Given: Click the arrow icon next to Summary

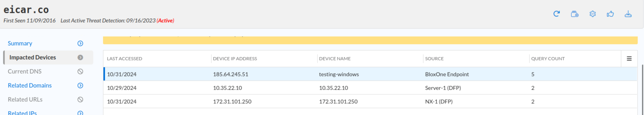Looking at the screenshot, I should [80, 43].
